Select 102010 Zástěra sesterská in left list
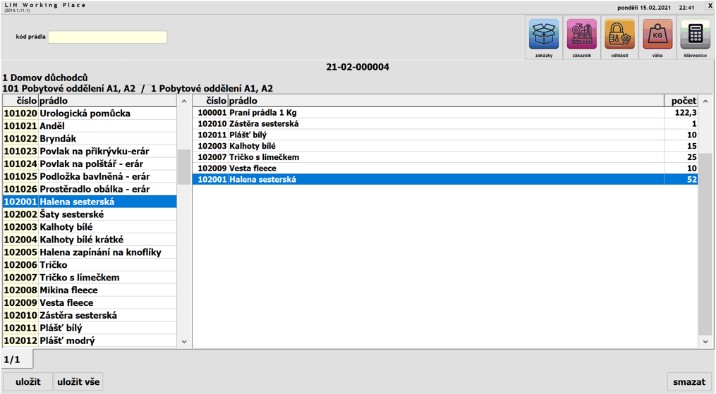Screen dimensions: 716x394 point(90,315)
